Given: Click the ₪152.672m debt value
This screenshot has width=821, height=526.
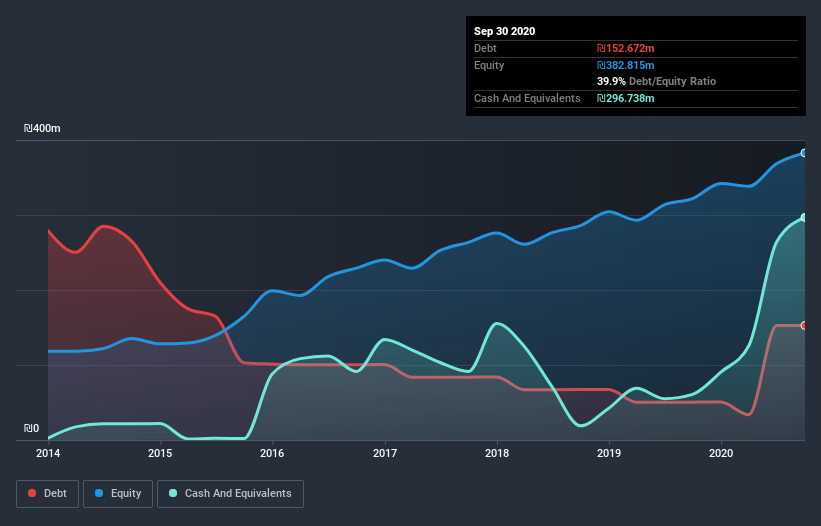Looking at the screenshot, I should click(x=626, y=49).
